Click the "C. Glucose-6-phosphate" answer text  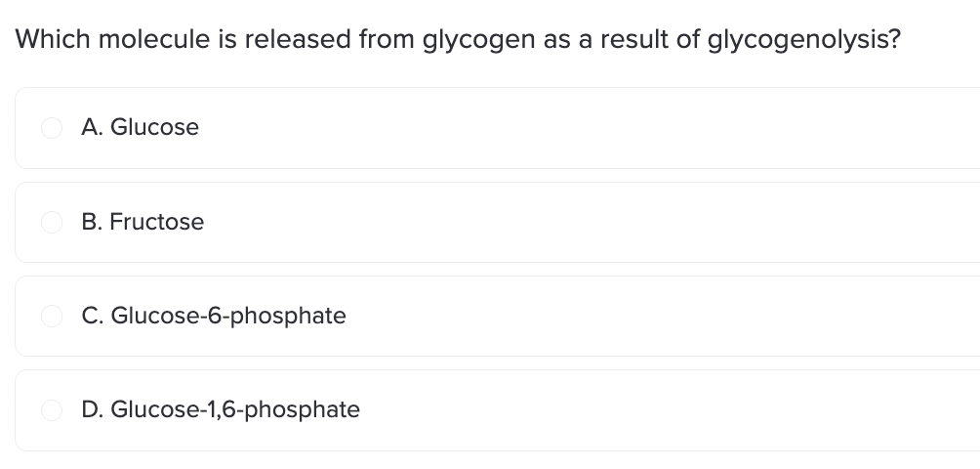214,317
